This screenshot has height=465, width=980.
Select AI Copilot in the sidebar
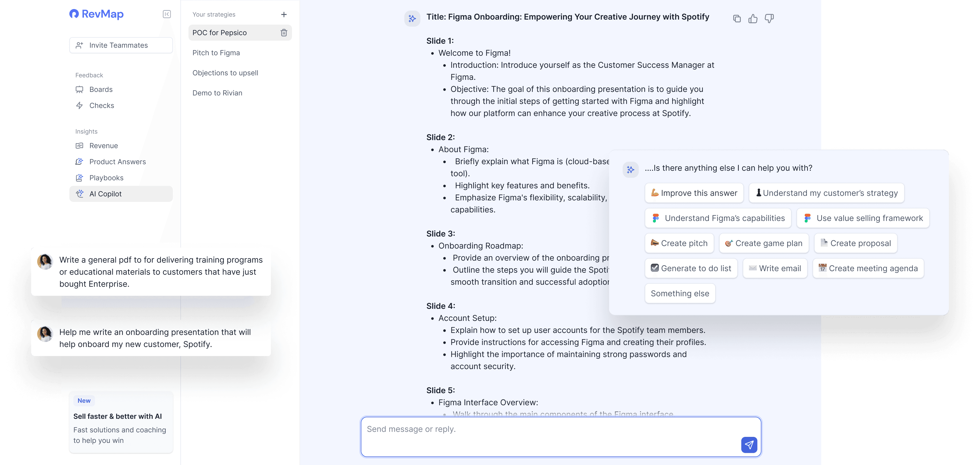point(121,194)
